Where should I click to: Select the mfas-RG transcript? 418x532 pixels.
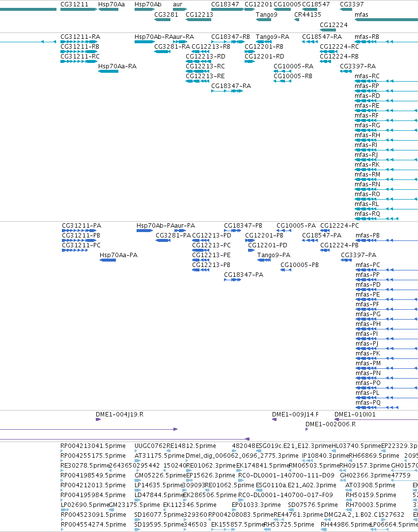click(386, 130)
